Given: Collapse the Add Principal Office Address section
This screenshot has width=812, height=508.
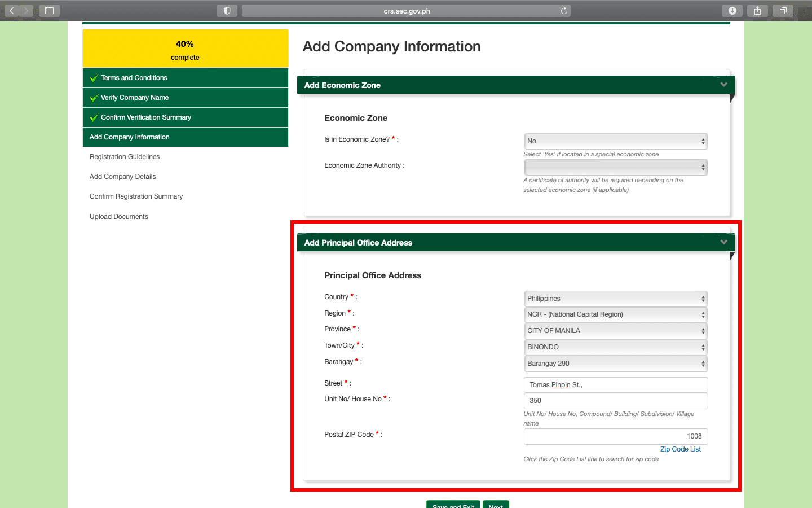Looking at the screenshot, I should point(723,242).
